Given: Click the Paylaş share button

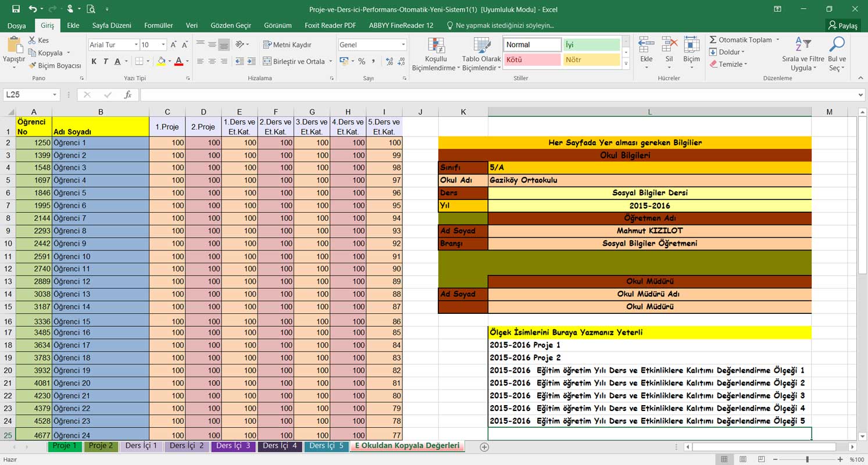Looking at the screenshot, I should (843, 26).
